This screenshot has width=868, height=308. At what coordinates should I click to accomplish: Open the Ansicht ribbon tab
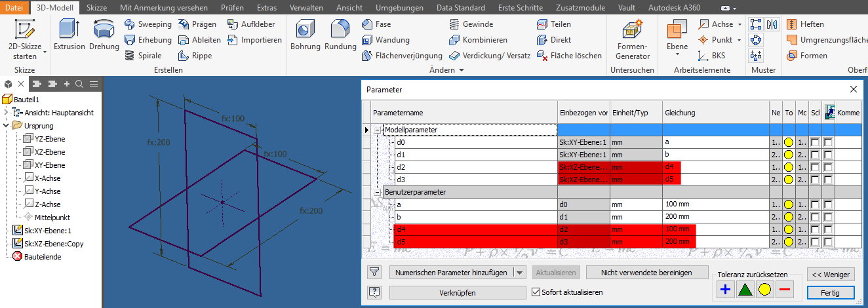pos(349,7)
